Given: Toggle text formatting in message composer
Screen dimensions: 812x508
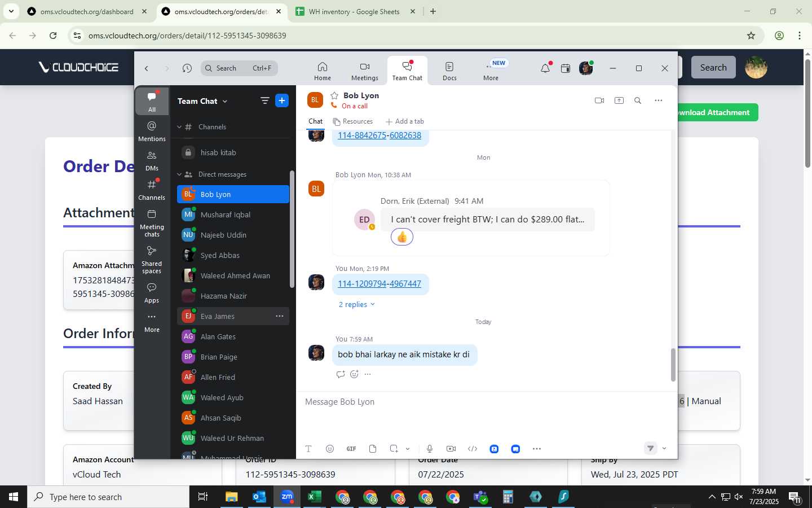Looking at the screenshot, I should tap(308, 449).
